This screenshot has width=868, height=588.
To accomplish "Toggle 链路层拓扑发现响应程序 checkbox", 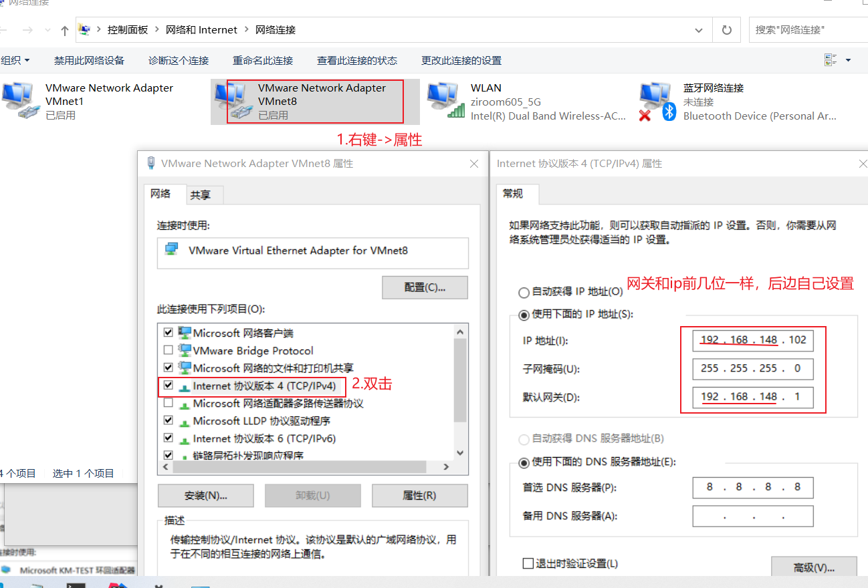I will tap(168, 456).
